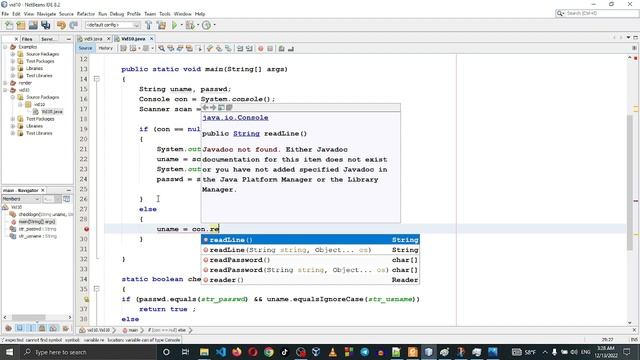The image size is (640, 360).
Task: Click the error marker on line 29
Action: coord(87,229)
